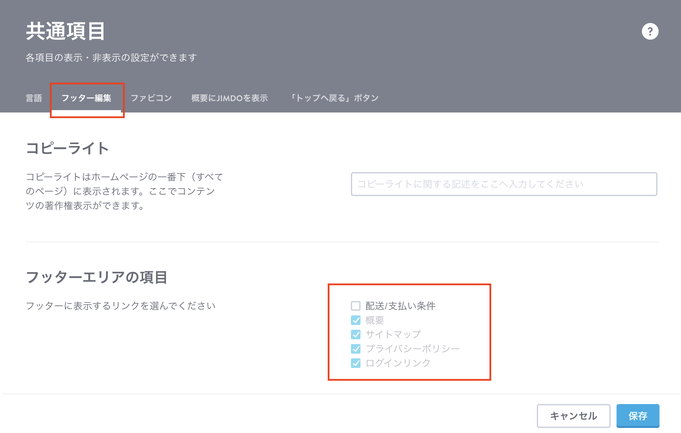Click the ログインリンク label text
681x433 pixels.
[x=398, y=363]
